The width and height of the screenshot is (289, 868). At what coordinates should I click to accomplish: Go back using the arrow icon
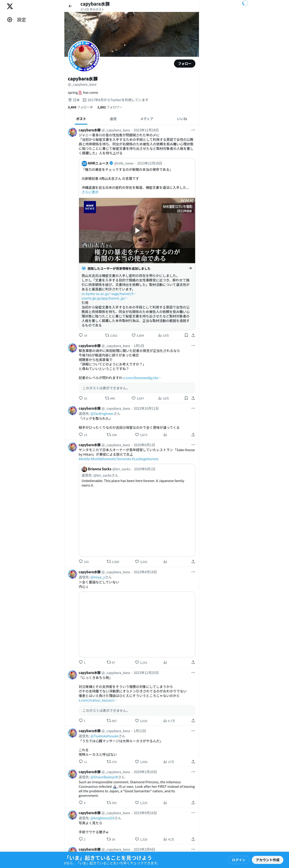pos(70,6)
